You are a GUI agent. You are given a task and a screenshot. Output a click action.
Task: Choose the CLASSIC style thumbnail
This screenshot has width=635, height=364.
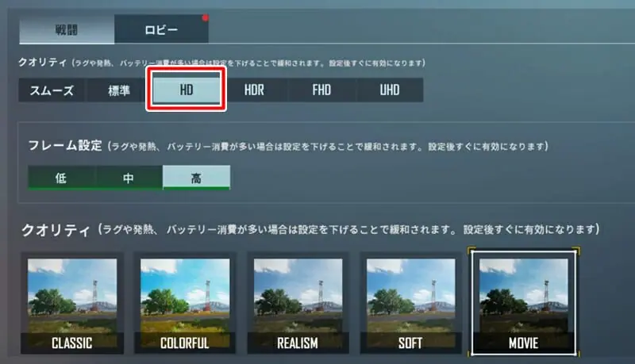[x=72, y=303]
